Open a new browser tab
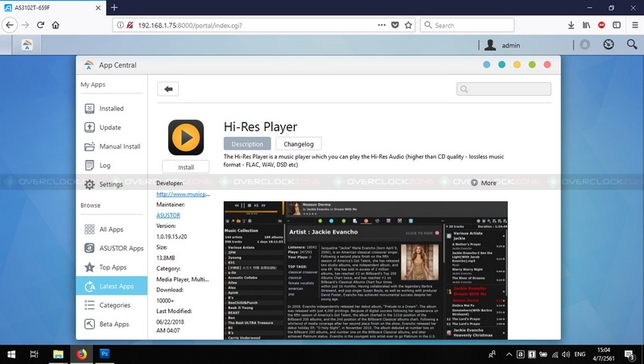This screenshot has width=644, height=364. [x=114, y=7]
